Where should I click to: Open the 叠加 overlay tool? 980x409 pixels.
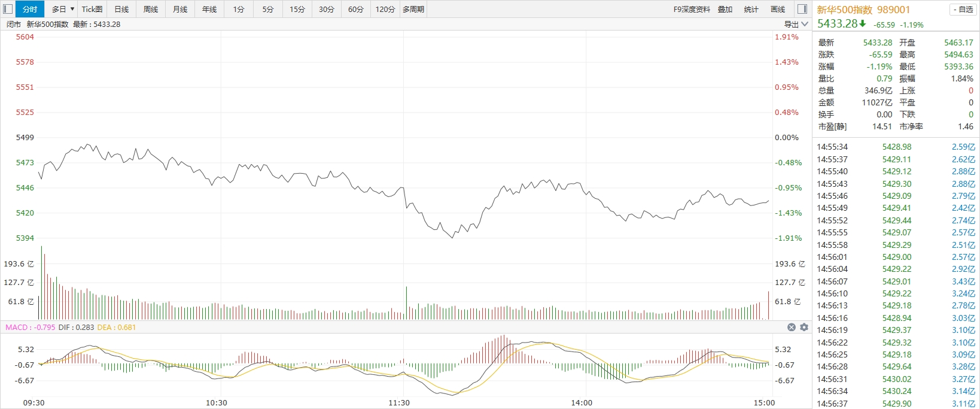pyautogui.click(x=725, y=9)
